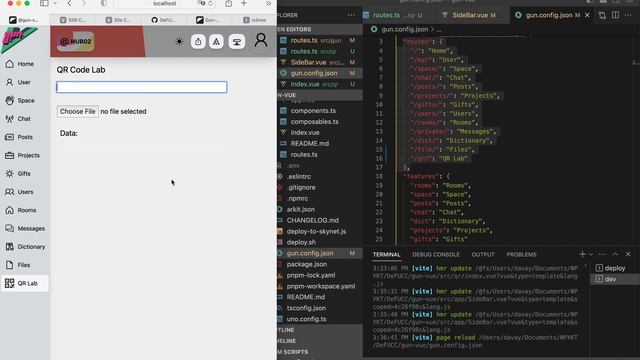Click the Choose File button
Image resolution: width=640 pixels, height=360 pixels.
pyautogui.click(x=78, y=111)
